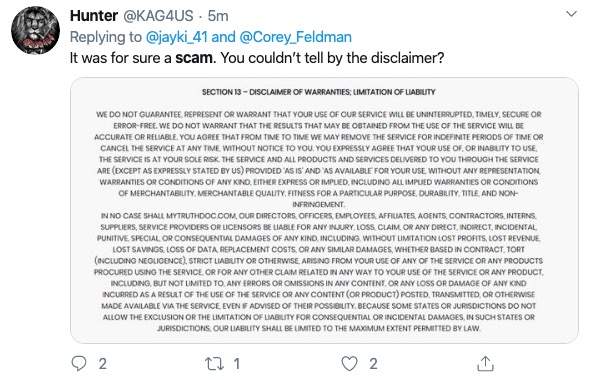592x380 pixels.
Task: Visit the @jayki_41 mention link
Action: [x=177, y=37]
